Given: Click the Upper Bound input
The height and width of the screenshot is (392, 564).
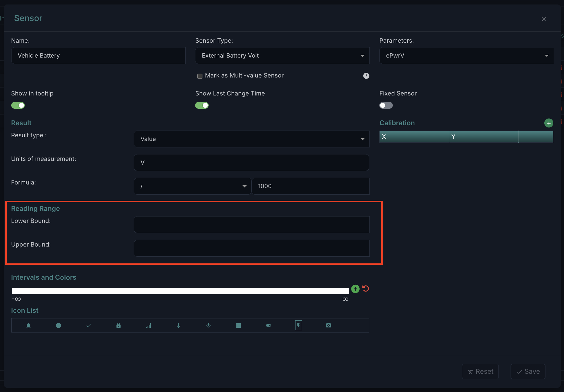Looking at the screenshot, I should coord(252,248).
